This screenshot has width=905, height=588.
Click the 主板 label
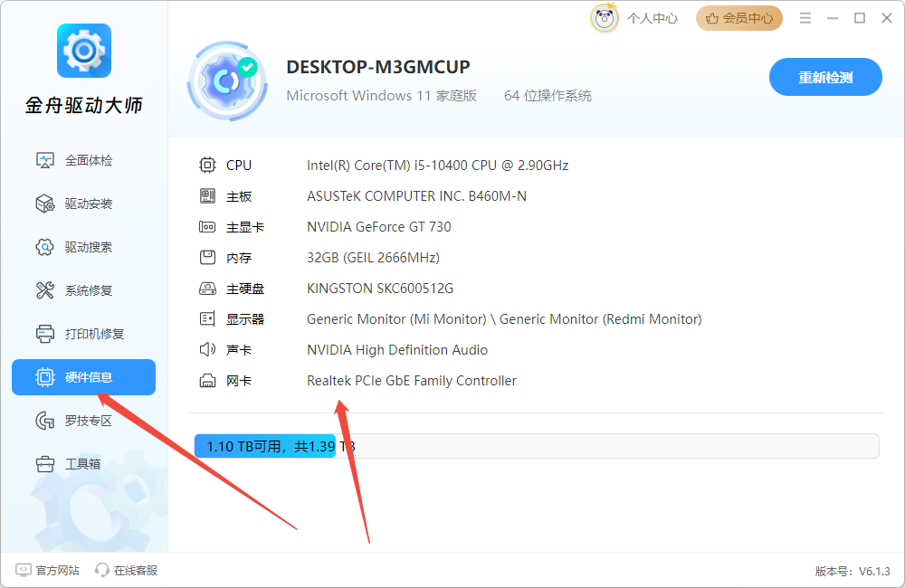coord(239,197)
